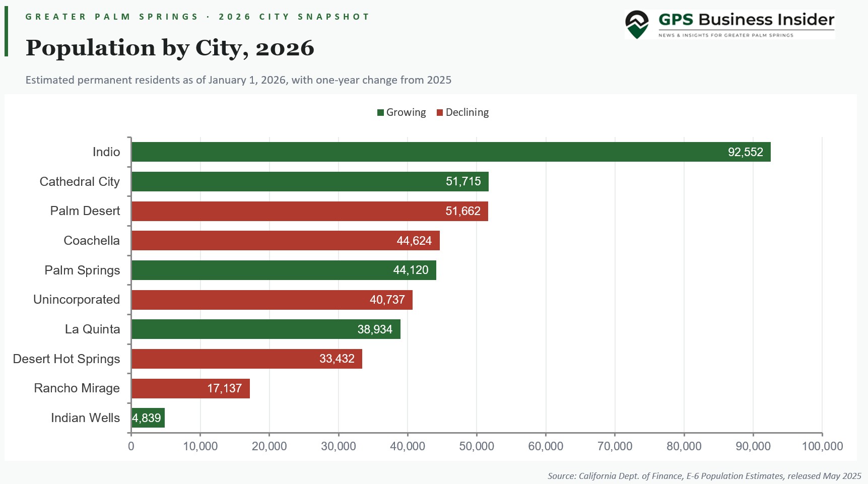This screenshot has height=484, width=868.
Task: Click the GPS Business Insider logo pin icon
Action: coord(637,24)
